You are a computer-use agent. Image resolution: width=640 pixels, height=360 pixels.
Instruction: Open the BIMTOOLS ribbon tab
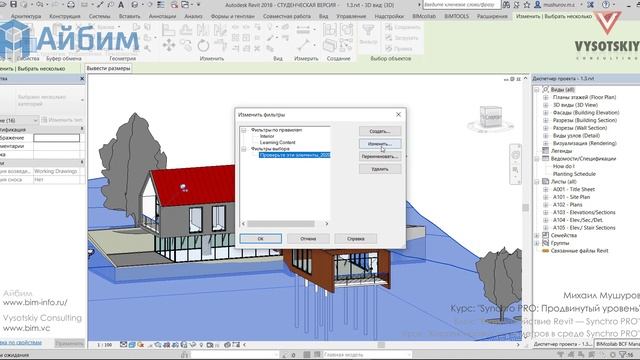456,16
